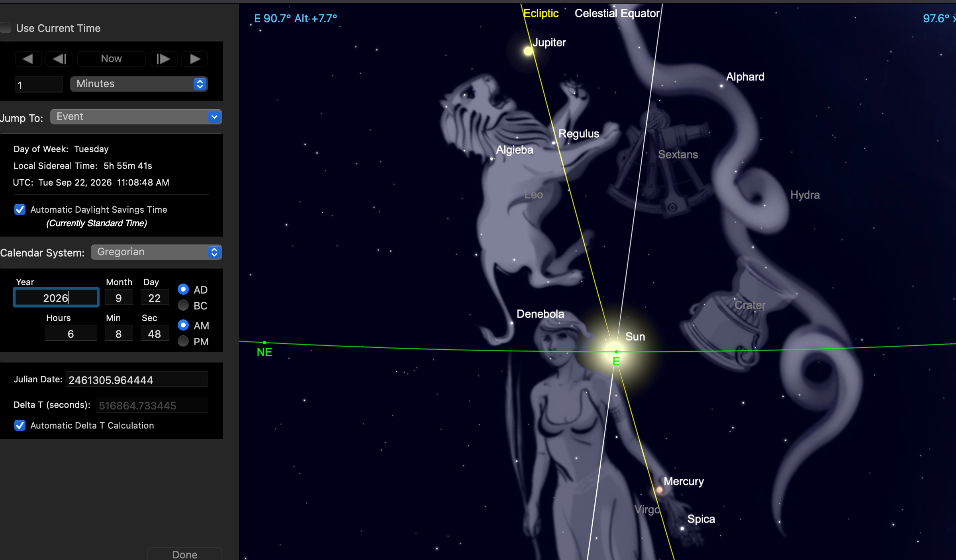Screen dimensions: 956x560
Task: Click the Sun in the sky view
Action: 615,350
